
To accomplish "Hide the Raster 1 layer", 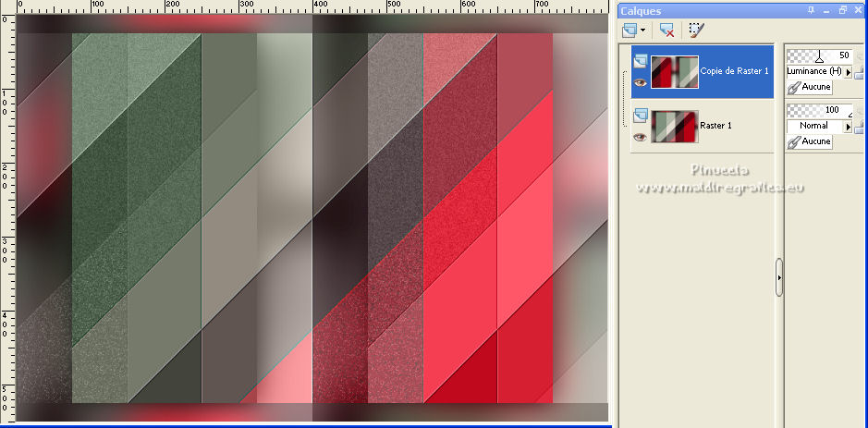I will [641, 137].
